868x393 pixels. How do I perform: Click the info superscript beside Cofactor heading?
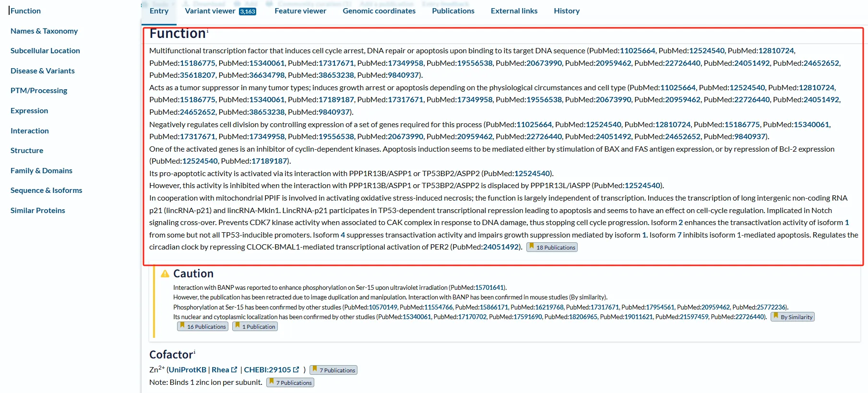tap(194, 352)
